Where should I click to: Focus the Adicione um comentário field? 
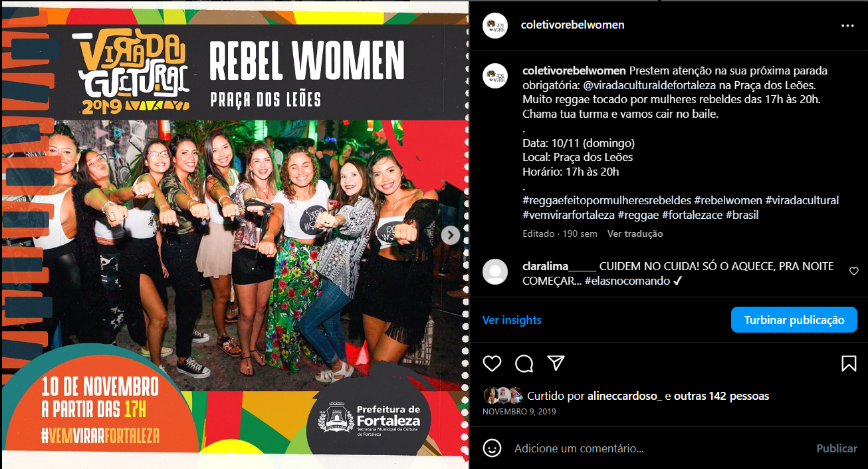[658, 448]
